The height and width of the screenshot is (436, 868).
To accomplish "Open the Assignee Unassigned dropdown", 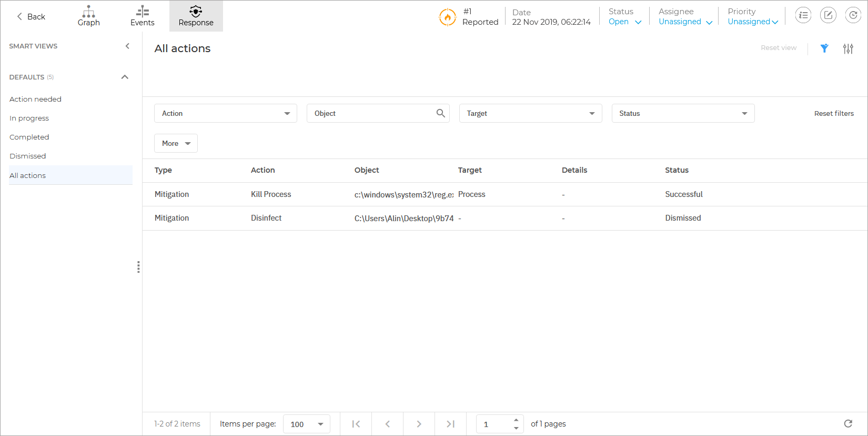I will click(x=685, y=22).
